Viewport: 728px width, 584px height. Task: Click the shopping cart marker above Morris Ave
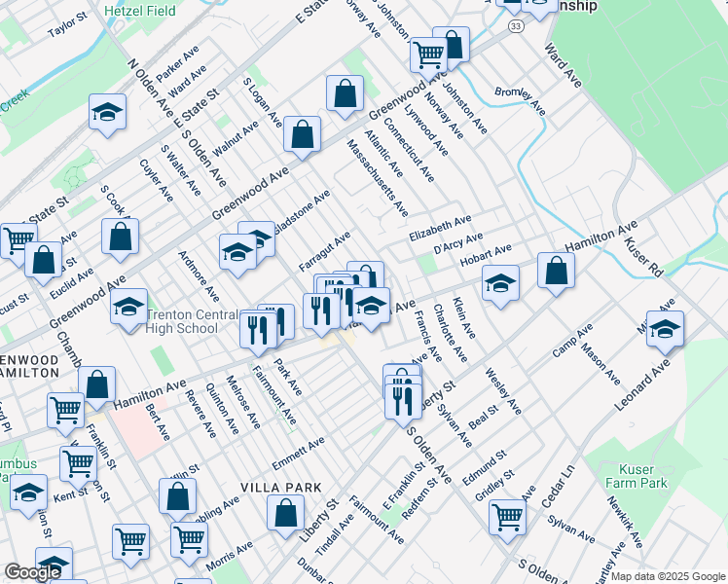click(189, 540)
